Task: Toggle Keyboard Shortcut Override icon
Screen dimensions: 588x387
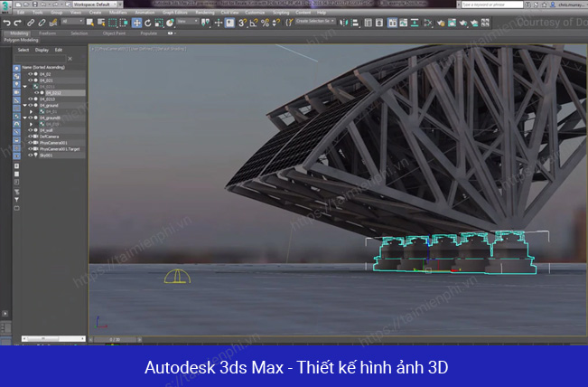Action: [x=229, y=23]
